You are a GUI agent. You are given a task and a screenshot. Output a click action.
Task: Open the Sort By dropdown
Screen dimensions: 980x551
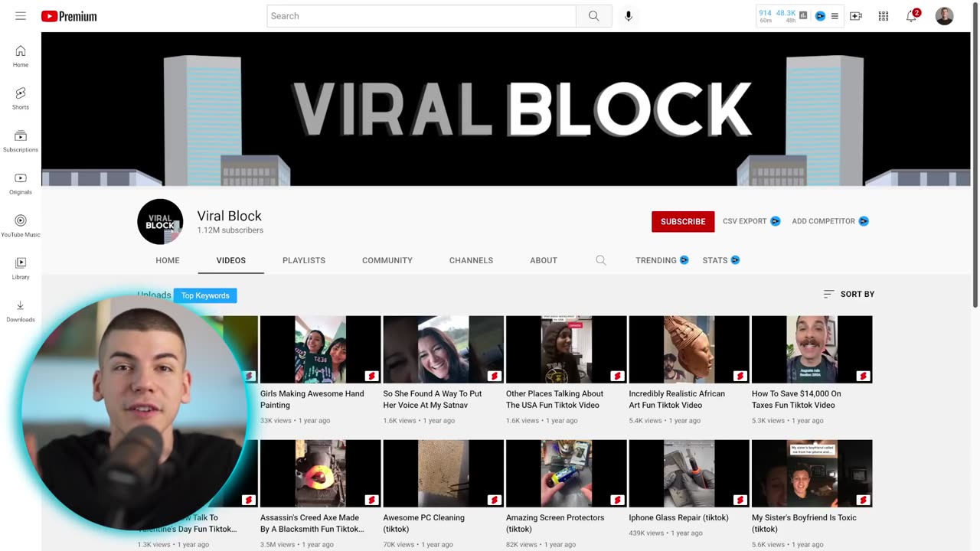click(848, 294)
